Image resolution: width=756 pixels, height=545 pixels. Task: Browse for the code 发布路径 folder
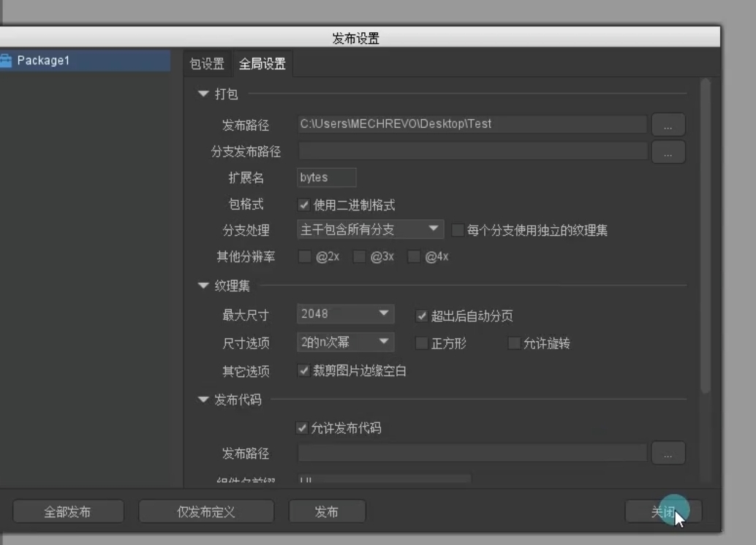[668, 454]
